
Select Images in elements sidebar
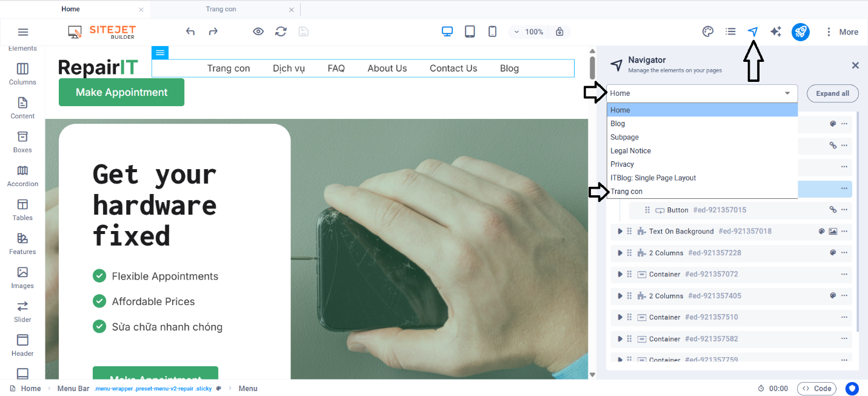point(22,277)
